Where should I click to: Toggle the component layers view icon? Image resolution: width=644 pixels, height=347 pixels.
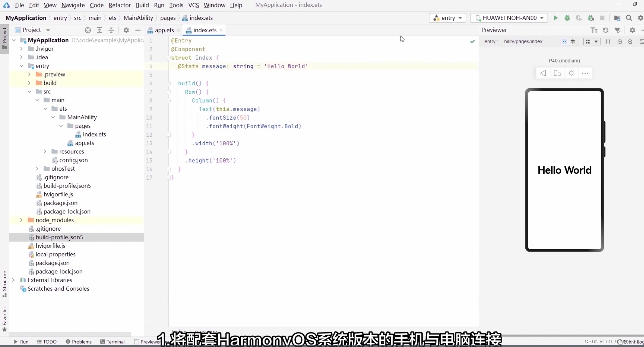pyautogui.click(x=573, y=42)
